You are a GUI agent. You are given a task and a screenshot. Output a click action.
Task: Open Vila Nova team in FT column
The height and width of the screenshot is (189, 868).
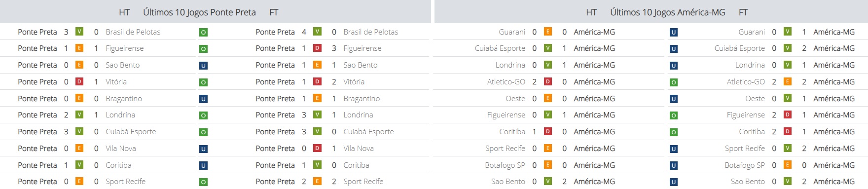(359, 148)
